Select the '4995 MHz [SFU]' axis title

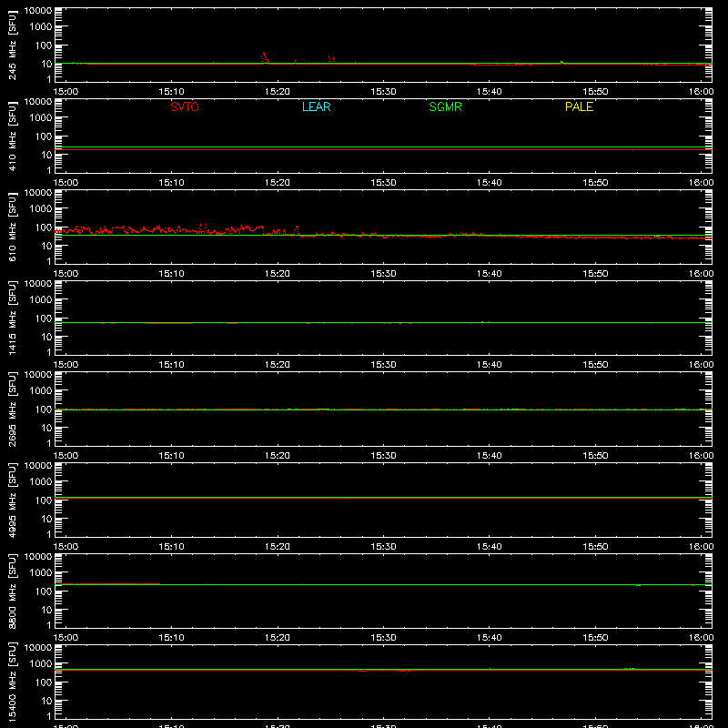click(x=13, y=500)
